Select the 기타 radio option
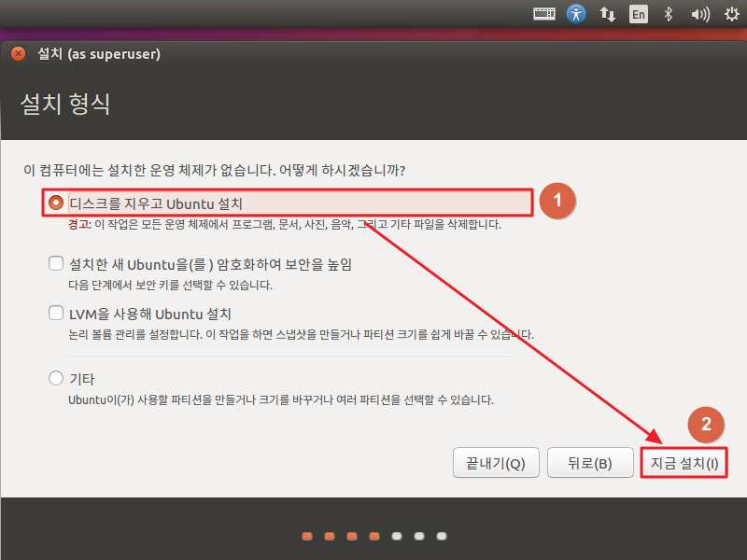 (x=56, y=378)
